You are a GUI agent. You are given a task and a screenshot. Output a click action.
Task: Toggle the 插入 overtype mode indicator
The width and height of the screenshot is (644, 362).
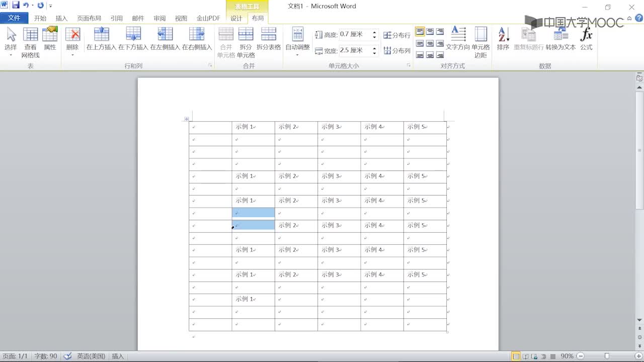coord(118,356)
